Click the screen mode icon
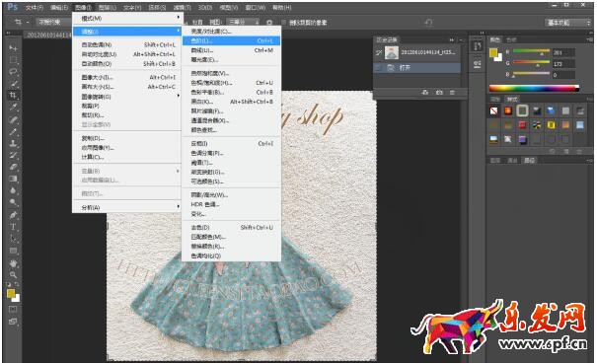 click(13, 322)
